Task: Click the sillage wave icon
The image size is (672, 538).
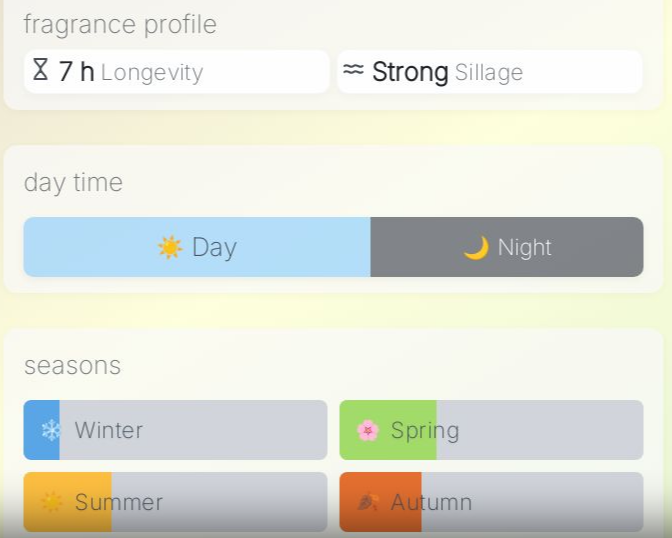Action: click(x=353, y=71)
